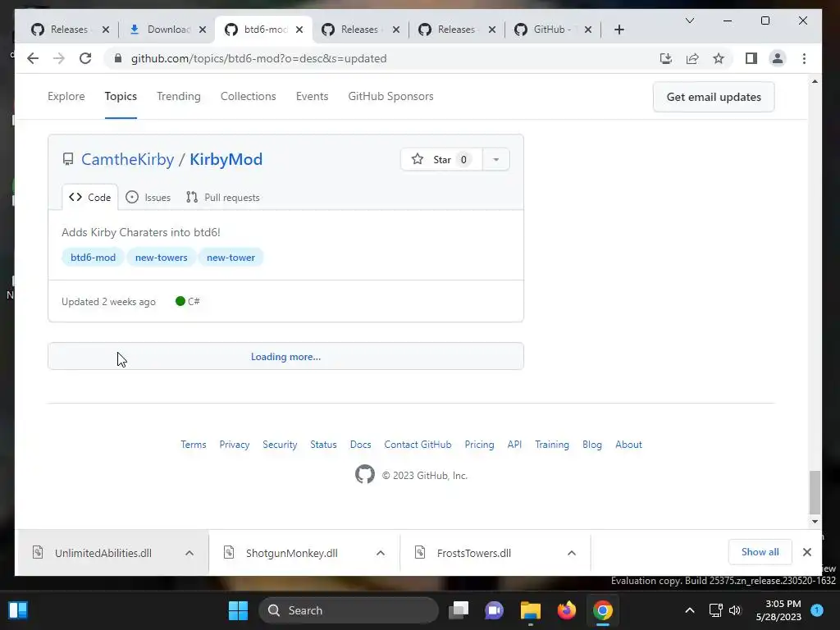This screenshot has width=840, height=630.
Task: Click the btd6-mod topic tag
Action: click(x=93, y=257)
